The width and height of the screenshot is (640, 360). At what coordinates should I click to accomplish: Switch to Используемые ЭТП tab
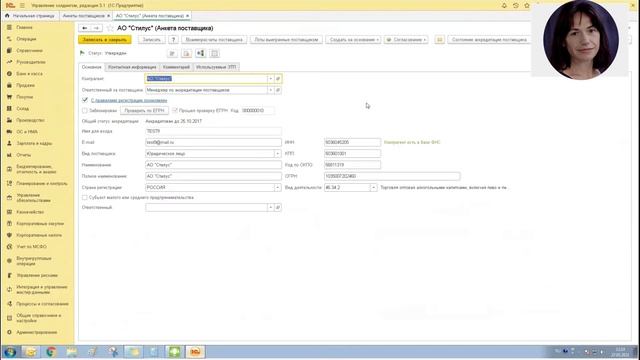click(216, 67)
